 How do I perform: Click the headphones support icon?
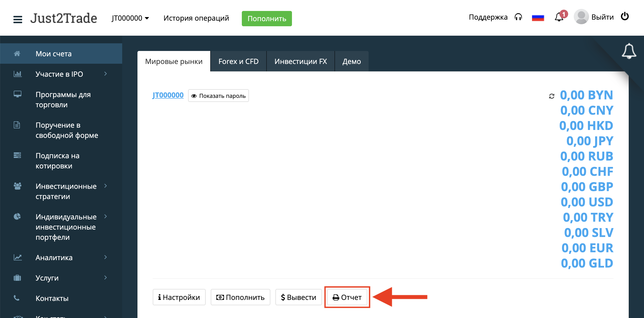pos(518,17)
